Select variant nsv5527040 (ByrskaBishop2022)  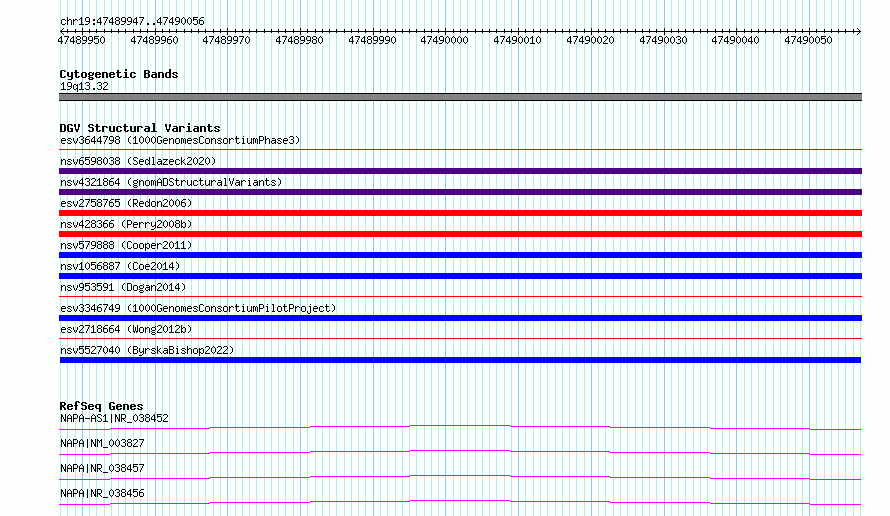point(147,350)
